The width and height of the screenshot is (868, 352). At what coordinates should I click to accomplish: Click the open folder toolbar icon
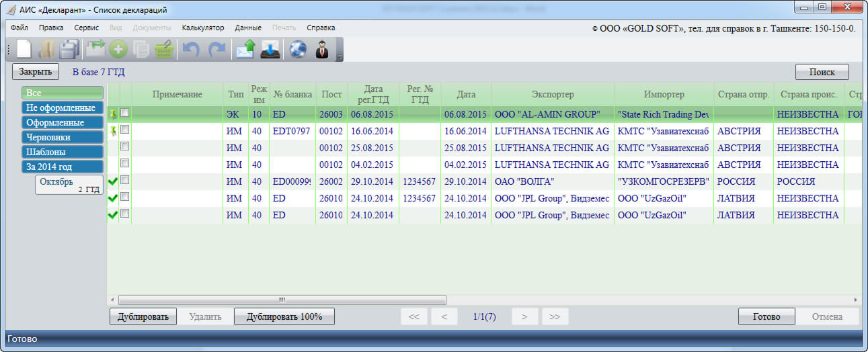(x=46, y=50)
